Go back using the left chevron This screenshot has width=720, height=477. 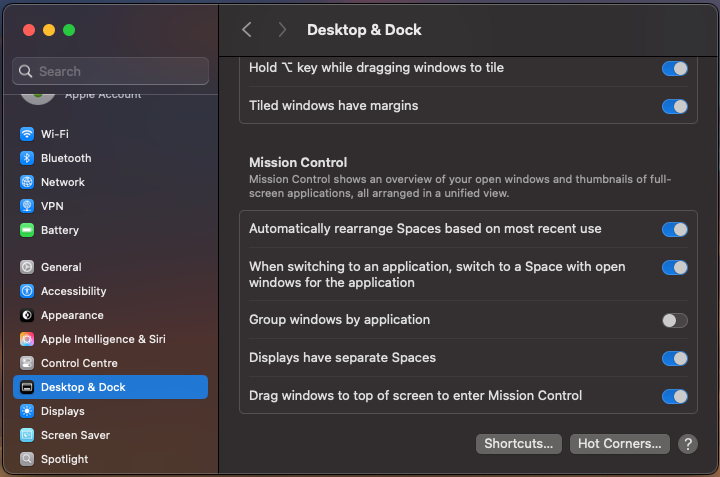247,30
